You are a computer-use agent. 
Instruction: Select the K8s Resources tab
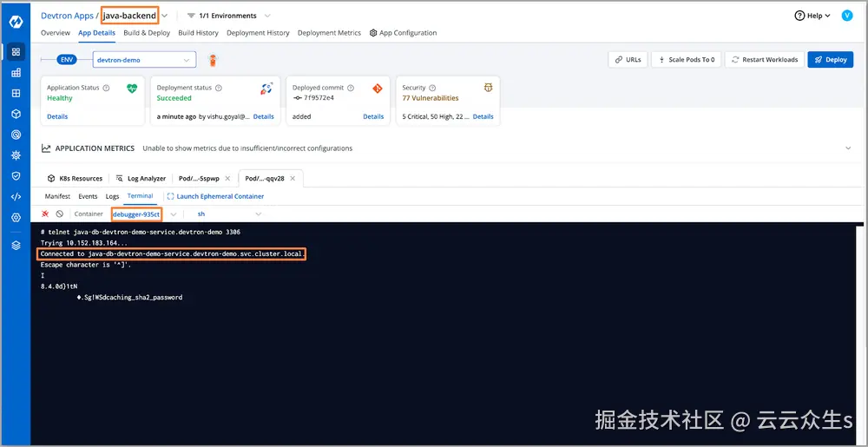click(x=76, y=179)
